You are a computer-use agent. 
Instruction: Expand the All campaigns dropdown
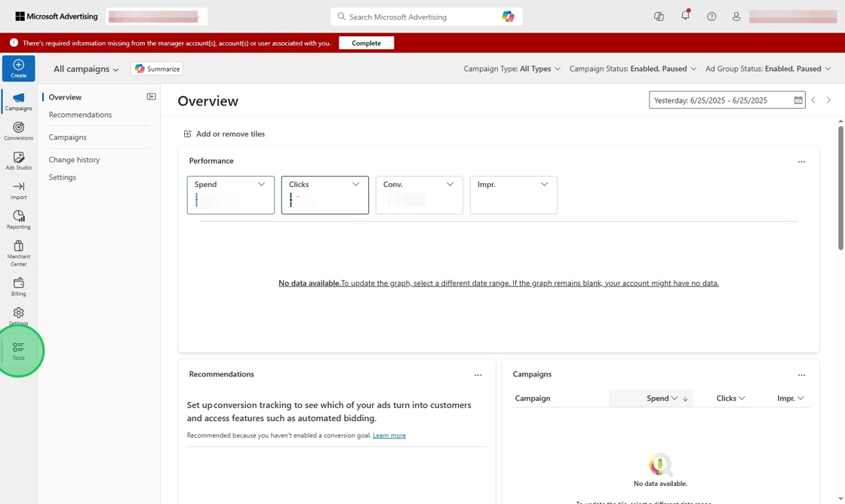pos(86,69)
